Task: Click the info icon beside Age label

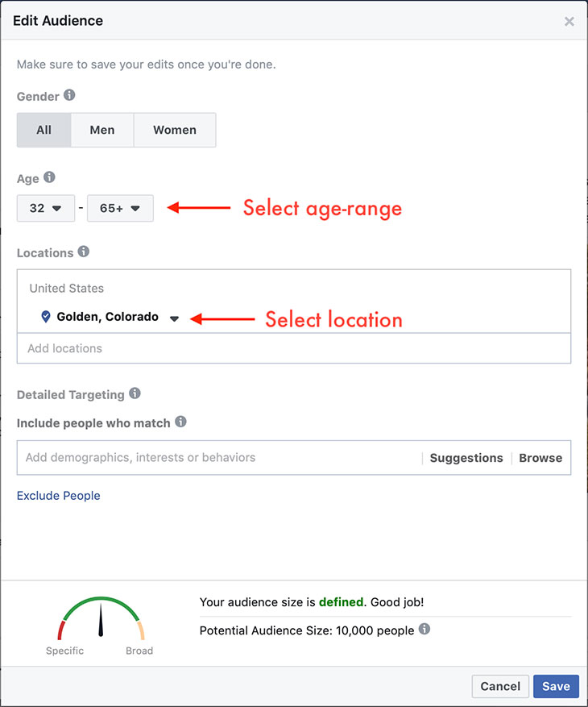Action: point(49,177)
